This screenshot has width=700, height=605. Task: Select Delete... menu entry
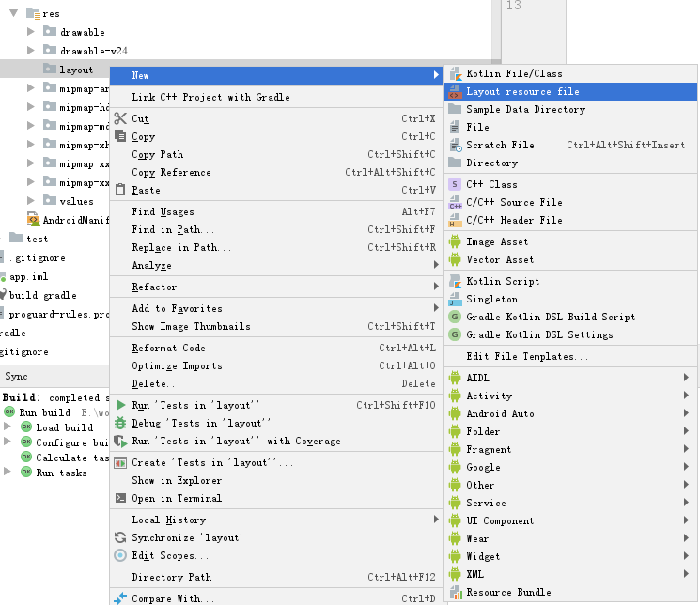[x=276, y=383]
